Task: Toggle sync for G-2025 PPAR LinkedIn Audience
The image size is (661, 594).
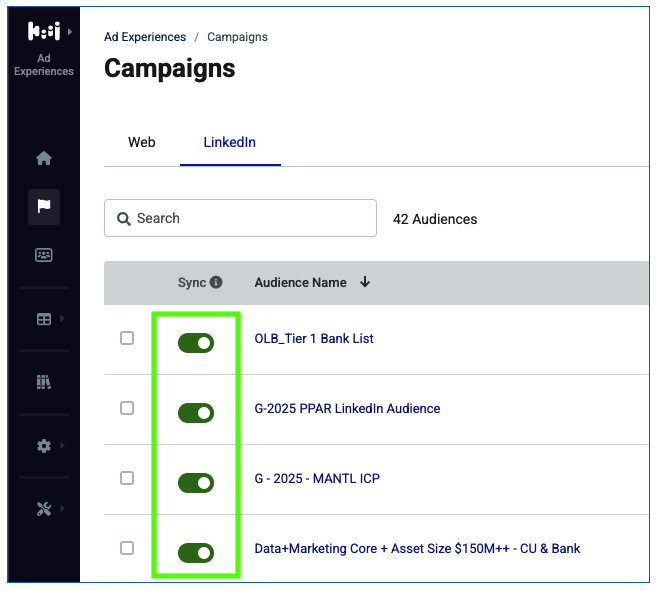Action: click(196, 413)
